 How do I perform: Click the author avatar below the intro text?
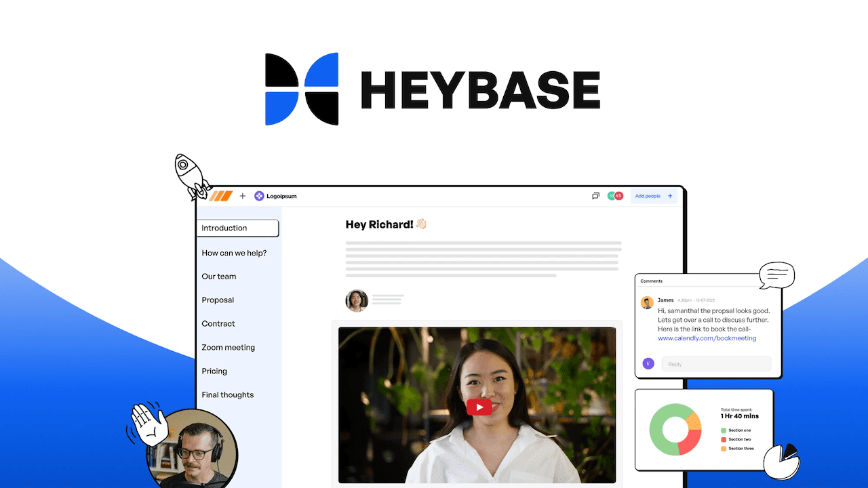click(357, 300)
